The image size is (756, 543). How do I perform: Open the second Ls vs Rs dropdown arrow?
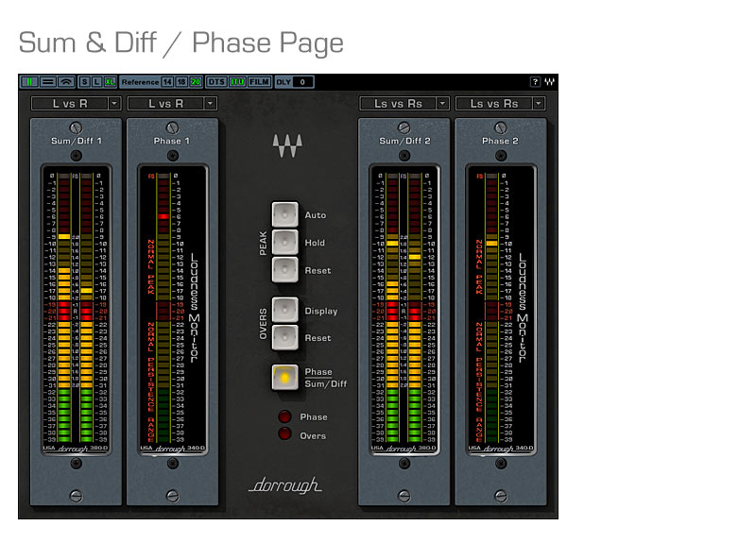(x=539, y=104)
